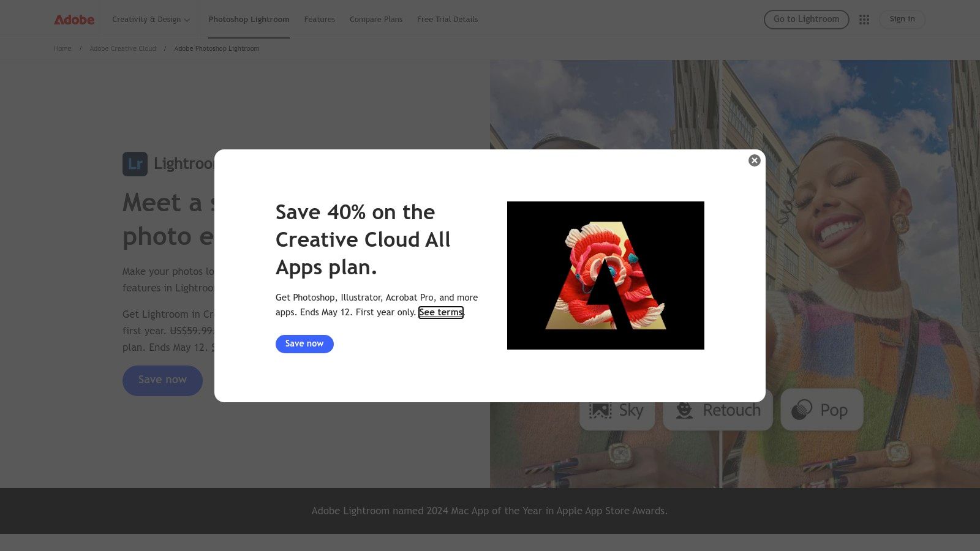
Task: Open Adobe Creative Cloud breadcrumb link
Action: [x=123, y=48]
